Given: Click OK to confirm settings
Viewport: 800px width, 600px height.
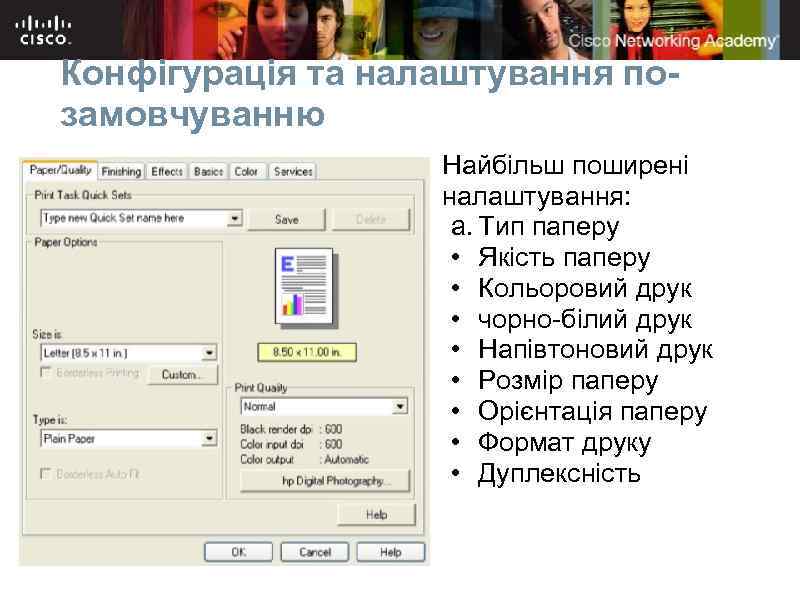Looking at the screenshot, I should click(x=239, y=551).
